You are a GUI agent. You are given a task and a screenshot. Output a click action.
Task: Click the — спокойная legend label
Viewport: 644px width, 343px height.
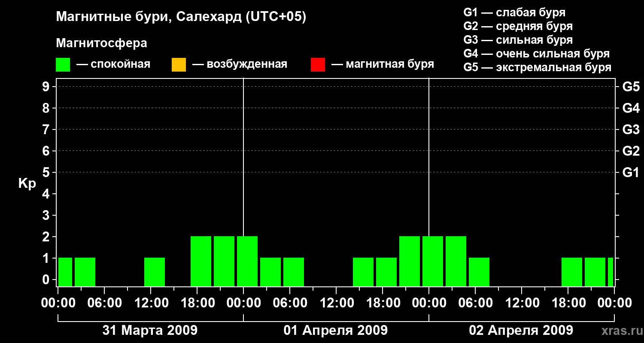[113, 65]
